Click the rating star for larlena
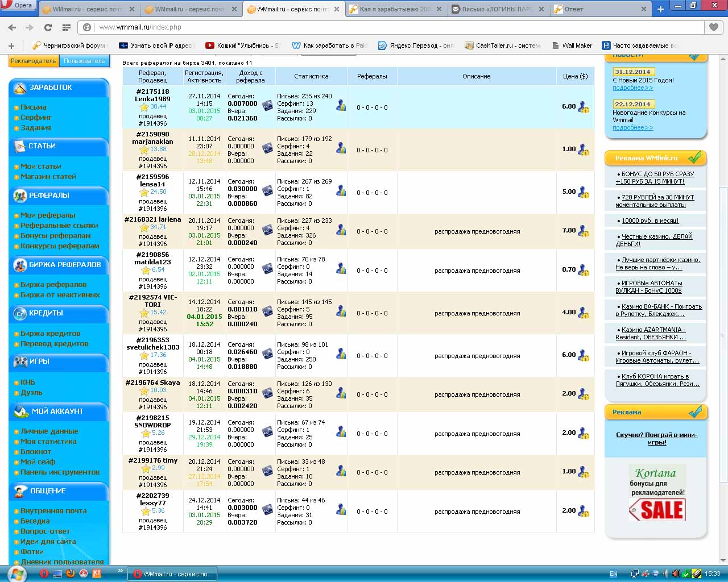This screenshot has width=728, height=582. point(144,228)
